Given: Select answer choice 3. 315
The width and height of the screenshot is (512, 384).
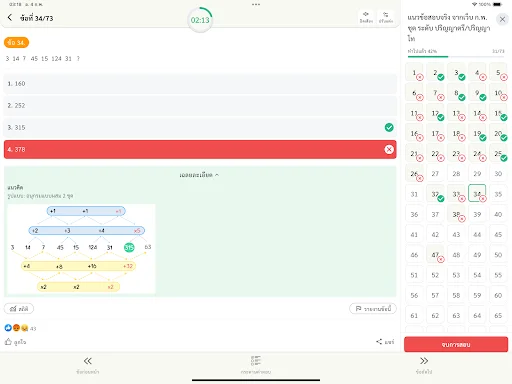Looking at the screenshot, I should [x=200, y=128].
